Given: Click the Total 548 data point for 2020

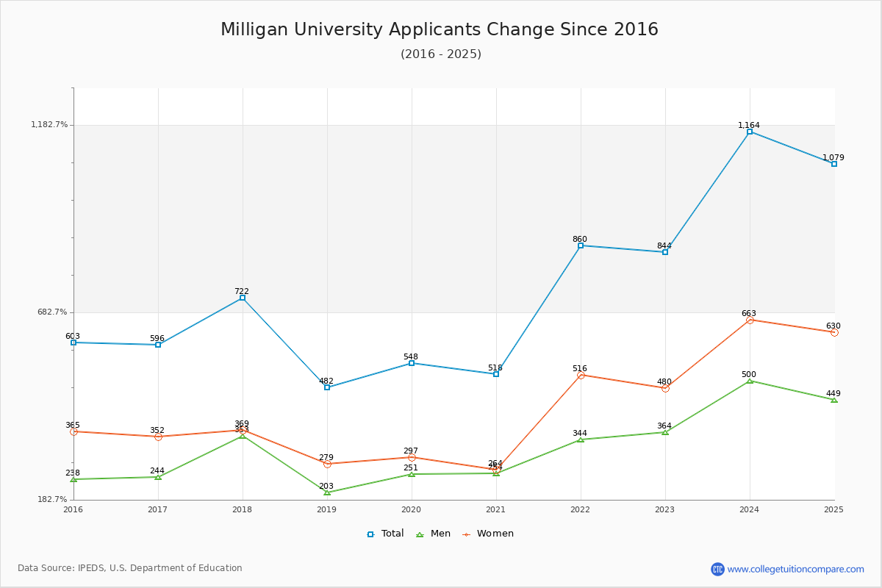Looking at the screenshot, I should click(x=412, y=363).
